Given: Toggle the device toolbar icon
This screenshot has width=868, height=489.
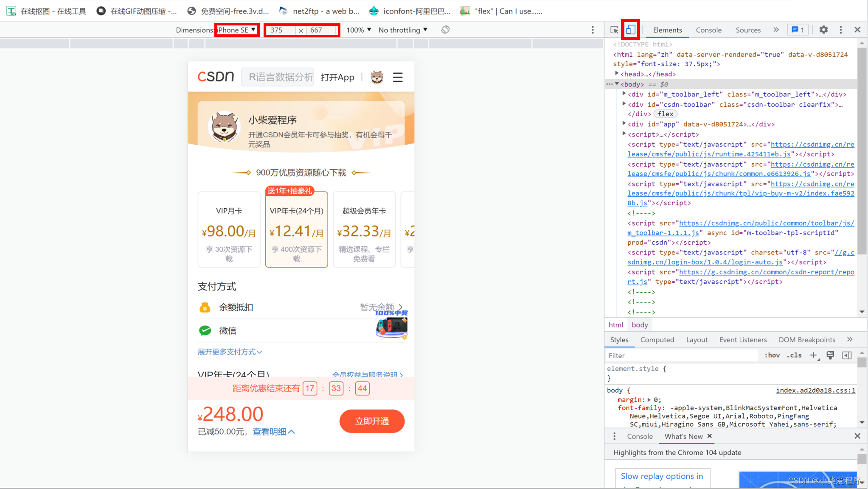Looking at the screenshot, I should (630, 30).
